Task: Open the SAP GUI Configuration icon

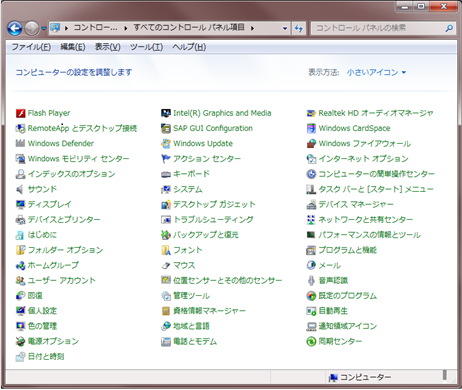Action: pyautogui.click(x=166, y=128)
